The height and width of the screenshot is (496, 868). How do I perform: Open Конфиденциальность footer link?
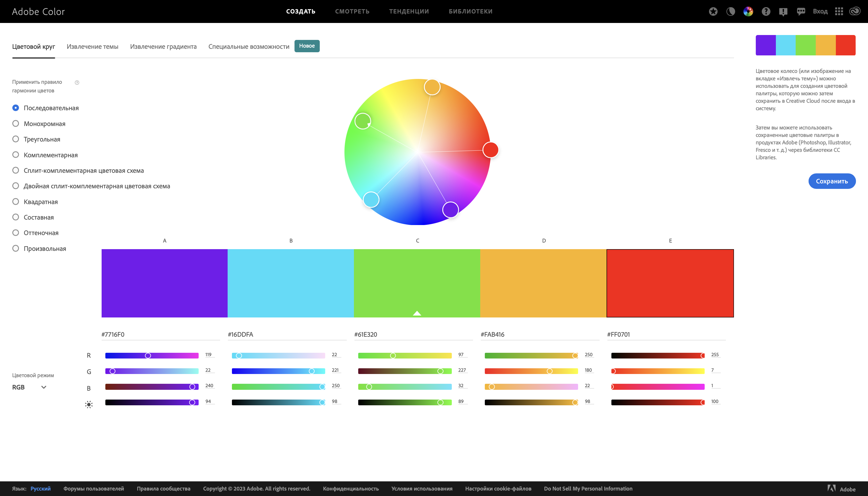(x=351, y=489)
